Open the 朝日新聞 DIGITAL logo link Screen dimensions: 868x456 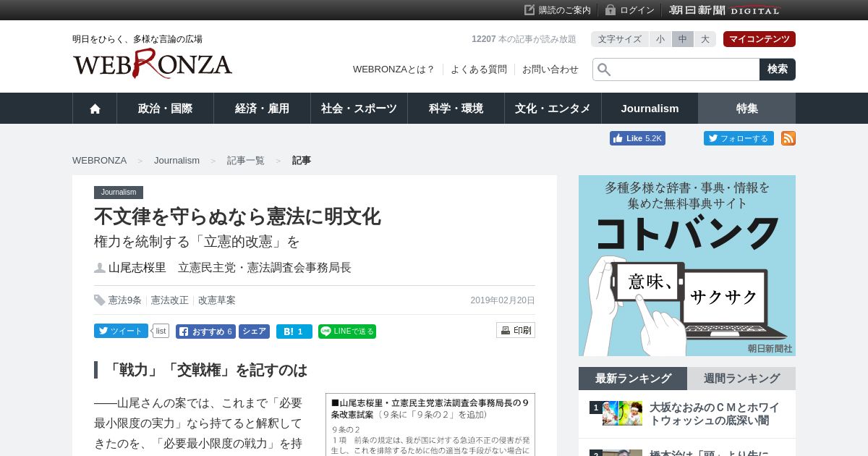(725, 10)
